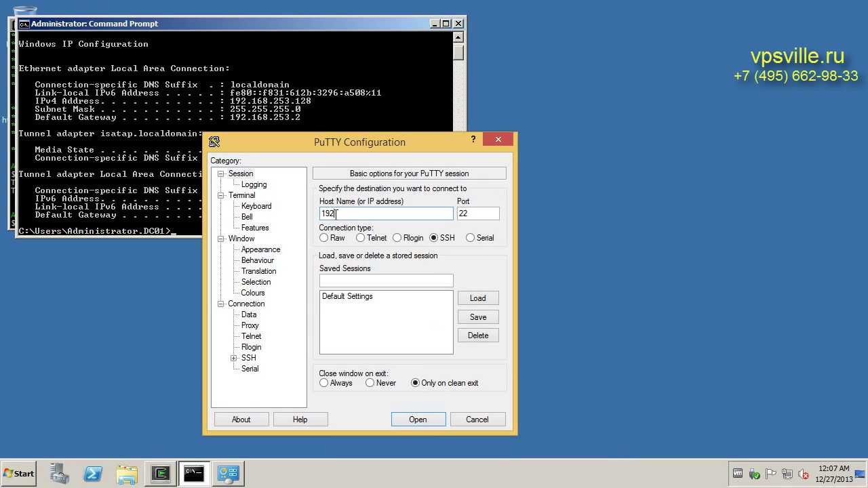
Task: Click the Delete session button
Action: pos(478,335)
